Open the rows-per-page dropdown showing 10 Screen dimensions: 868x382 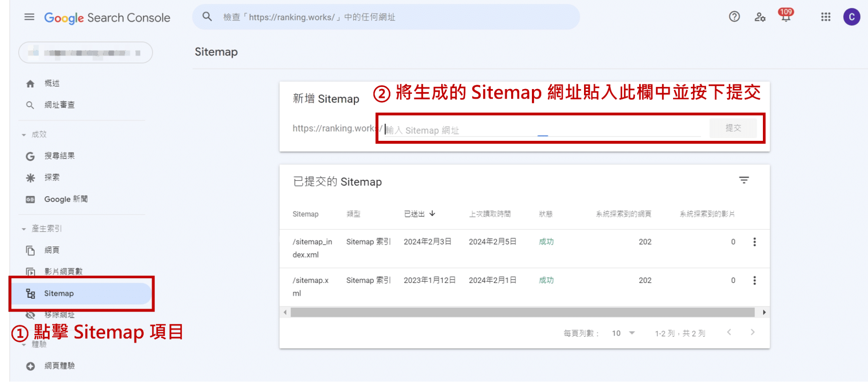pyautogui.click(x=623, y=333)
